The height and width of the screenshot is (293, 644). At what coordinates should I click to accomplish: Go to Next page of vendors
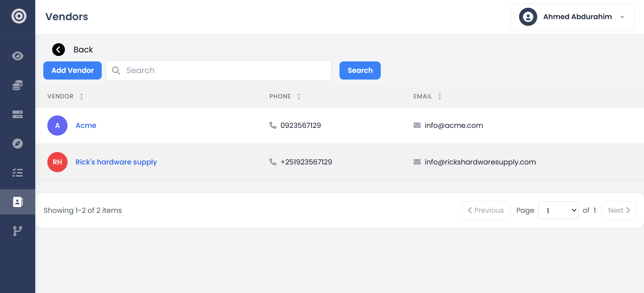point(618,210)
